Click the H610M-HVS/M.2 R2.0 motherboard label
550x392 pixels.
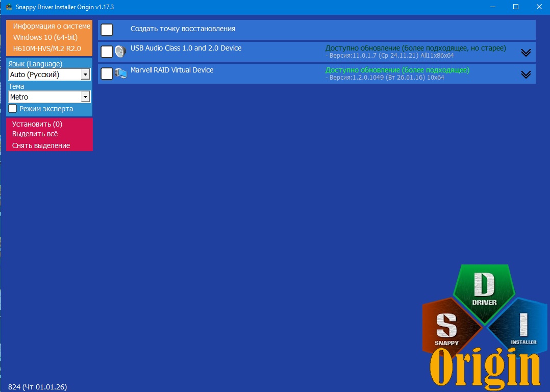click(x=47, y=48)
